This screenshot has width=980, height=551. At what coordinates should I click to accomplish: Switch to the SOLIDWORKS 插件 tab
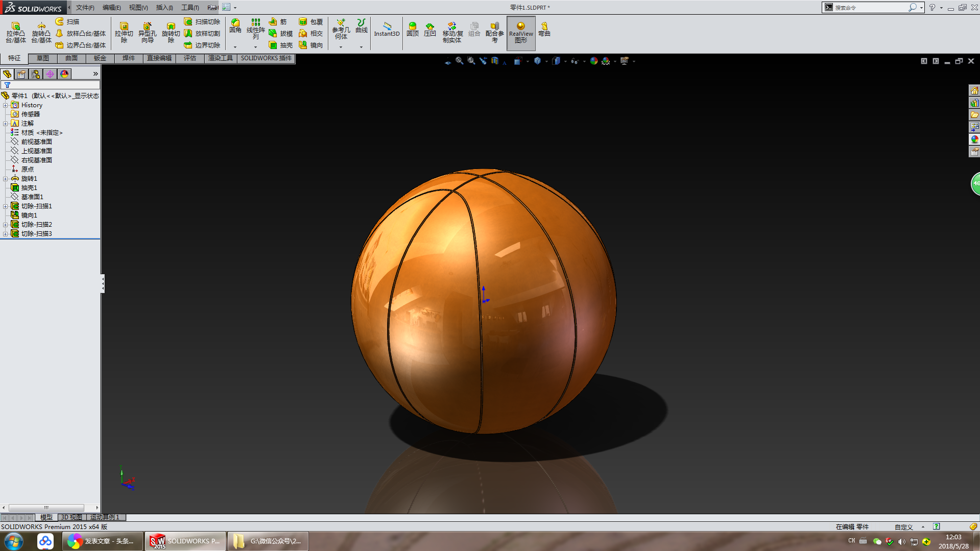coord(266,58)
